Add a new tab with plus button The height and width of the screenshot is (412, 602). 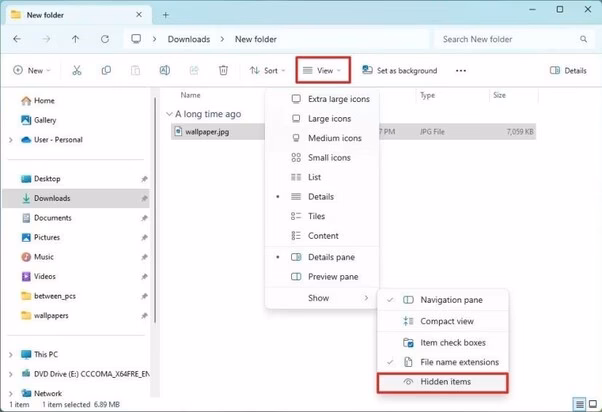(166, 14)
